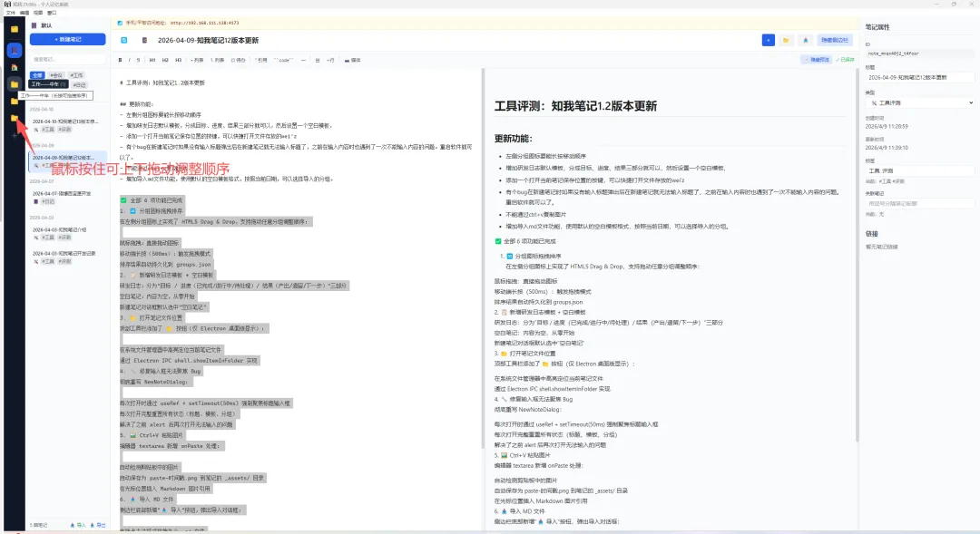
Task: Open the 2026-04-07 note in list
Action: pos(67,198)
